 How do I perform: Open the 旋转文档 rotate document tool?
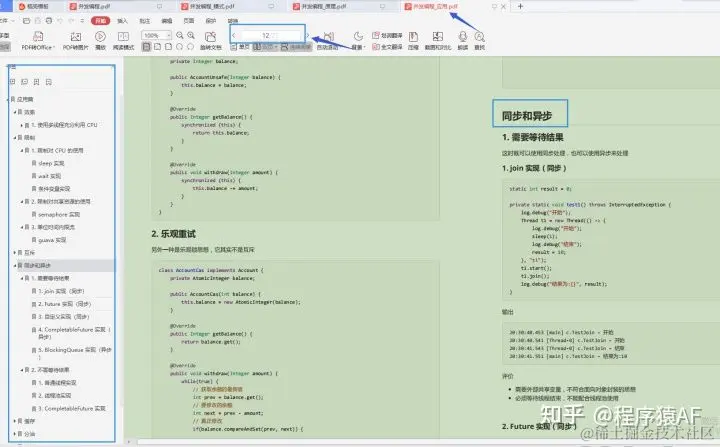(x=210, y=40)
